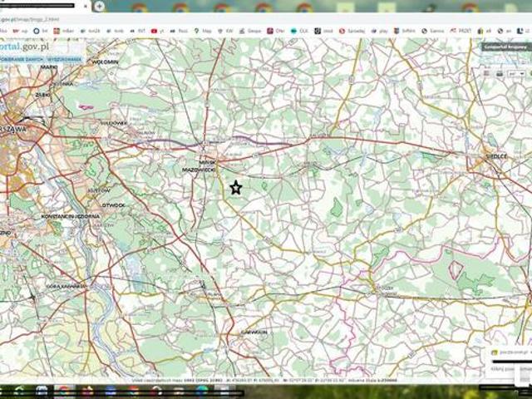The image size is (532, 399).
Task: Open the YouTube 'yt' bookmark
Action: tap(158, 31)
